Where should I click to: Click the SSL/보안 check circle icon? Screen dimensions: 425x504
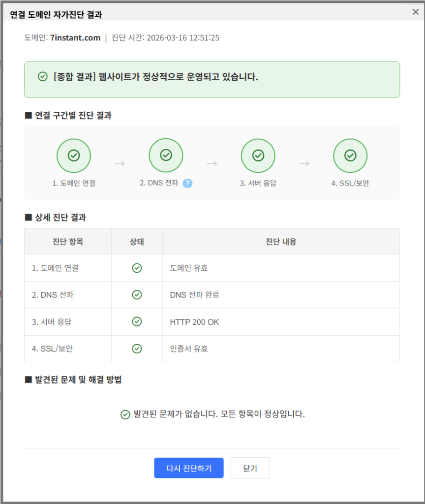pos(350,155)
